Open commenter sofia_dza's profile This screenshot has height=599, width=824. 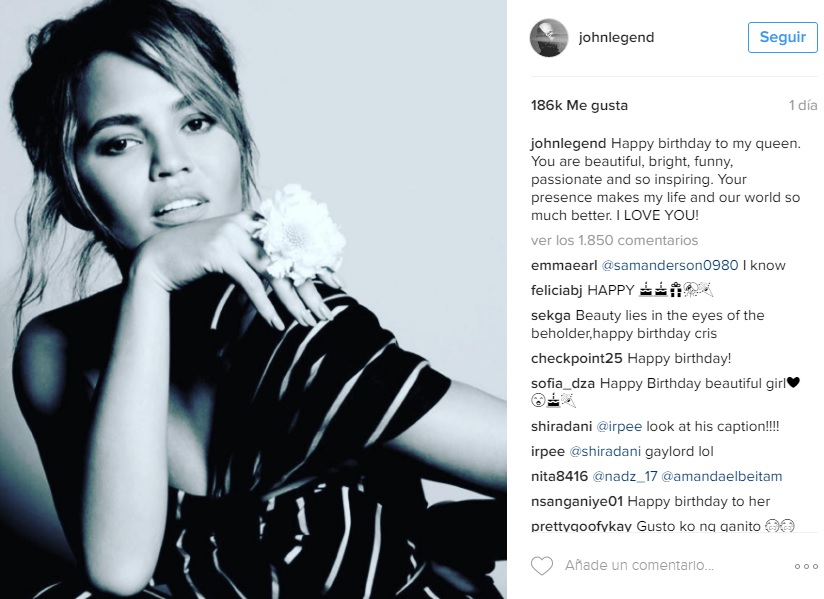point(563,384)
